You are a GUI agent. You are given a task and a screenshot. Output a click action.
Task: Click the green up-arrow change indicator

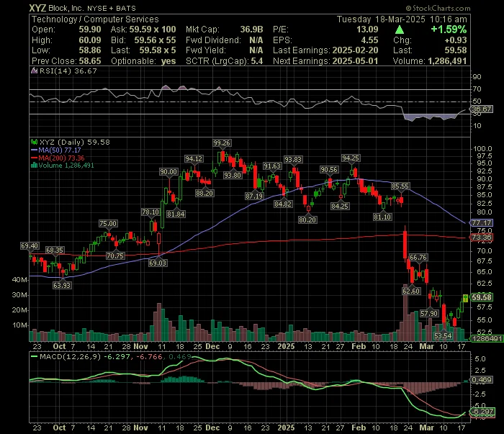[399, 30]
